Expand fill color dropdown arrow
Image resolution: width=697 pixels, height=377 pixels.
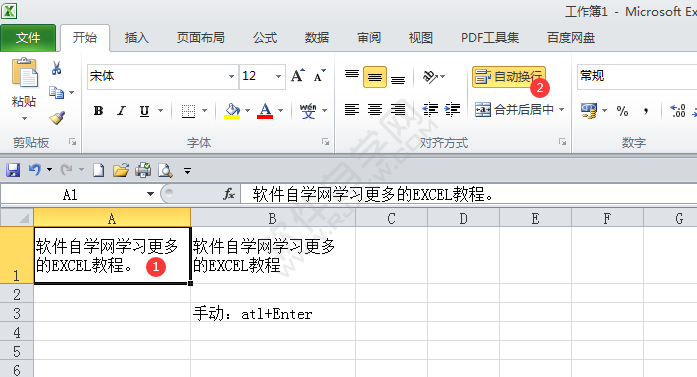pyautogui.click(x=248, y=110)
